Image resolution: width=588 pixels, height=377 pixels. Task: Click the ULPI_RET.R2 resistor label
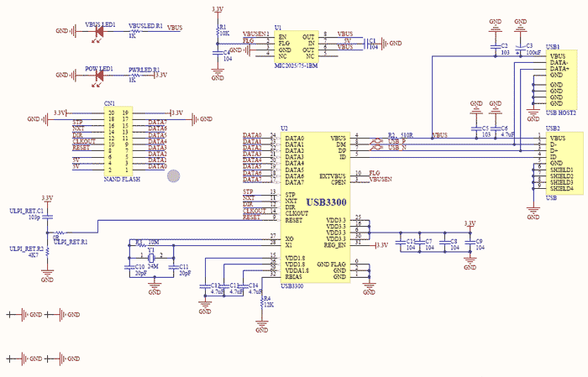pyautogui.click(x=26, y=249)
